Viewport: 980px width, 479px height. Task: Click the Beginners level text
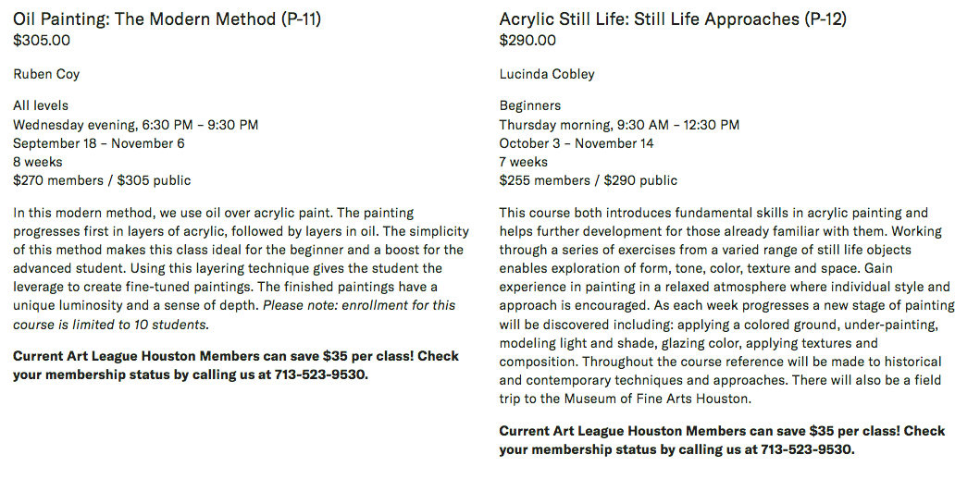coord(530,105)
